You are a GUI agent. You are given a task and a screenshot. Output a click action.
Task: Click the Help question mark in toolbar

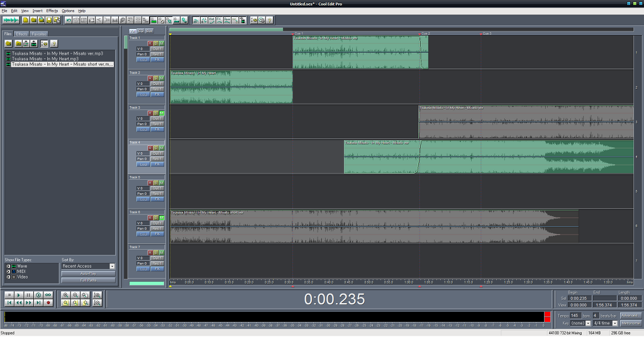(269, 20)
